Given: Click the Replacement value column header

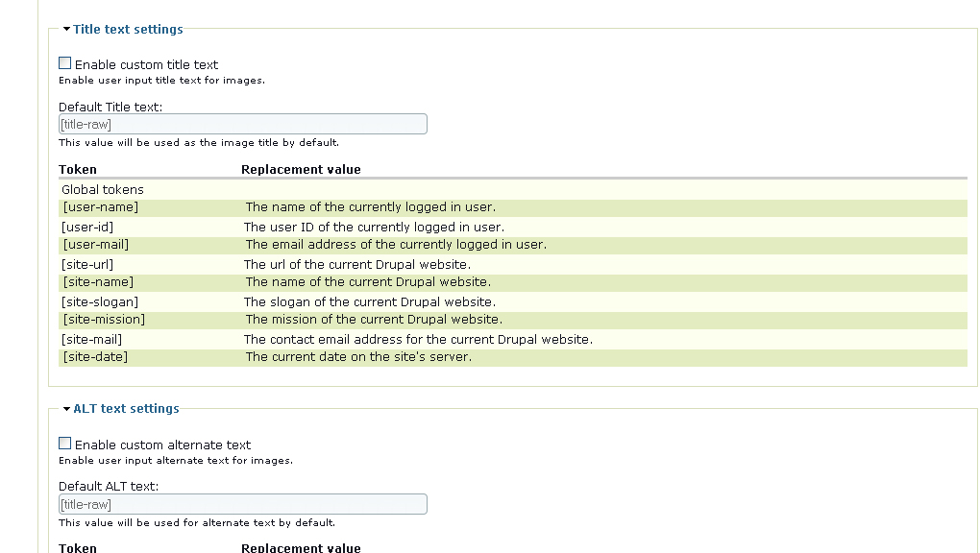Looking at the screenshot, I should tap(300, 169).
